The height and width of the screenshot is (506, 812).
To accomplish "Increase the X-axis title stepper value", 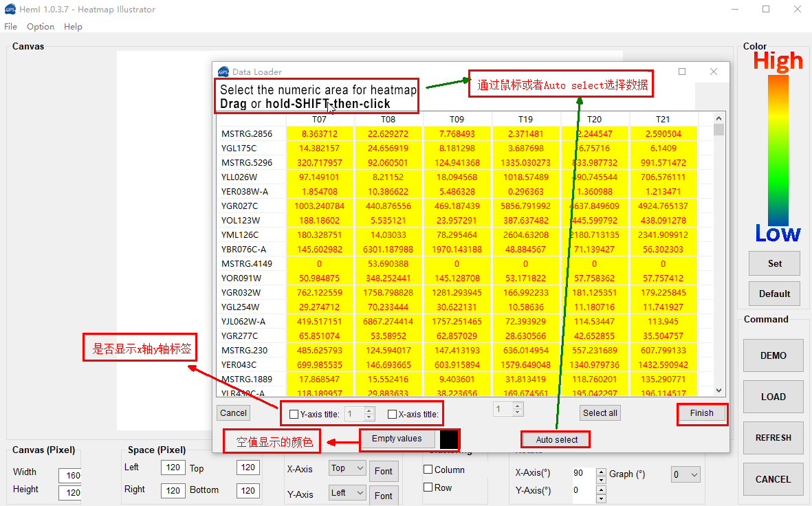I will click(x=517, y=406).
